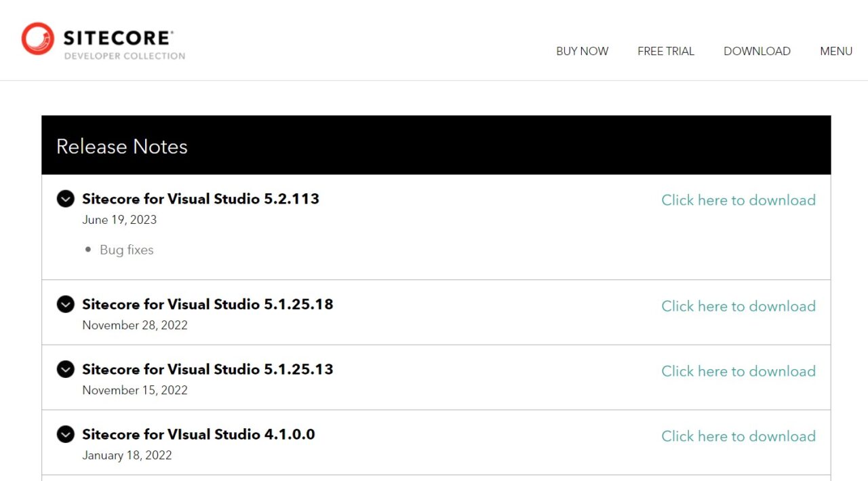
Task: Expand the 5.1.25.18 release chevron
Action: coord(66,304)
